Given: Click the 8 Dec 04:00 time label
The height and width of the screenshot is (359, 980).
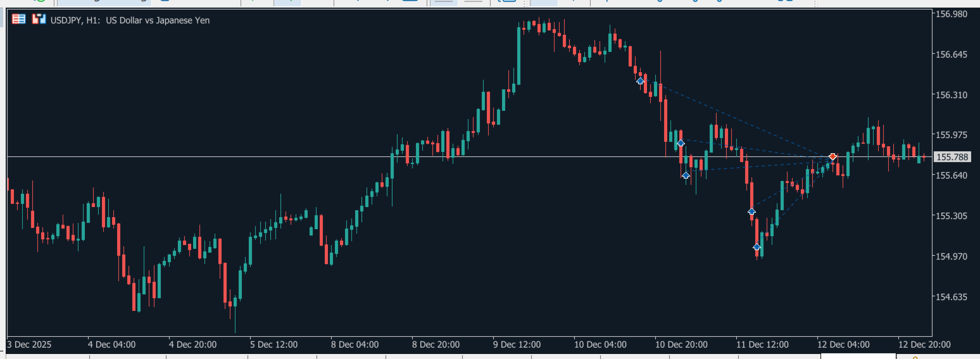Looking at the screenshot, I should click(355, 344).
